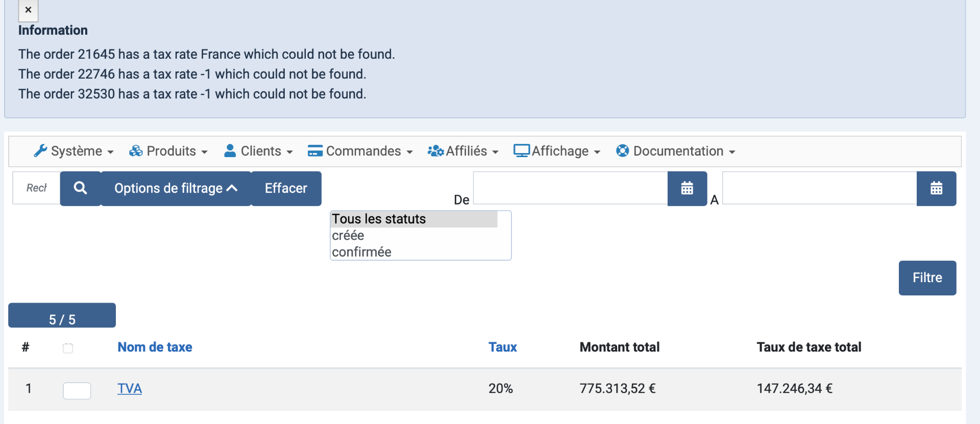Collapse the Options de filtrage panel
The image size is (980, 424).
pos(176,188)
